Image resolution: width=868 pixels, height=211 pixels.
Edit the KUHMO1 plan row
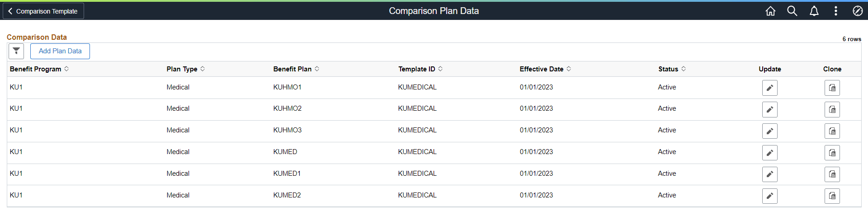click(x=769, y=88)
